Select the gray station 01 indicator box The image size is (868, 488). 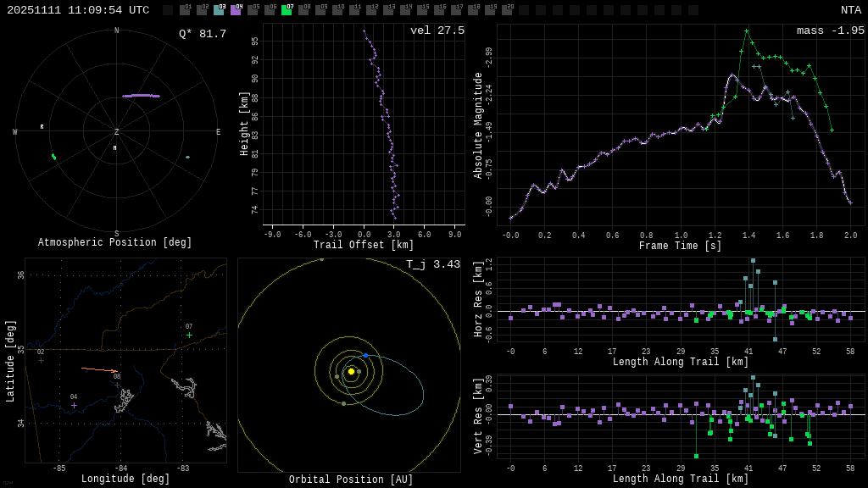(x=185, y=10)
